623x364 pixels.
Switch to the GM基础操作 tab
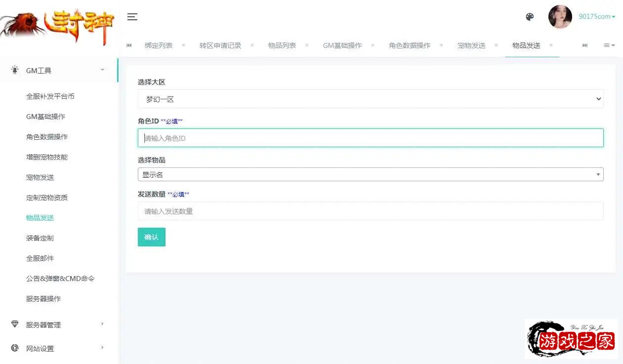tap(342, 45)
